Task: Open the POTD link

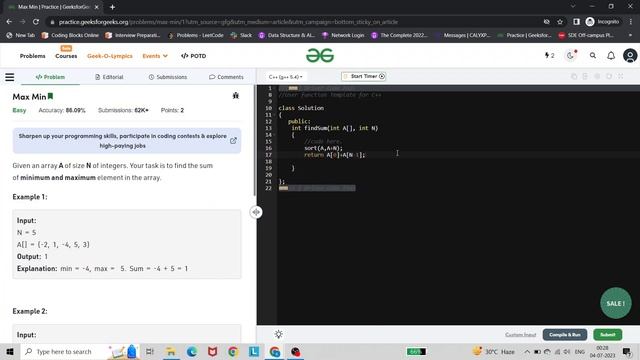Action: (193, 56)
